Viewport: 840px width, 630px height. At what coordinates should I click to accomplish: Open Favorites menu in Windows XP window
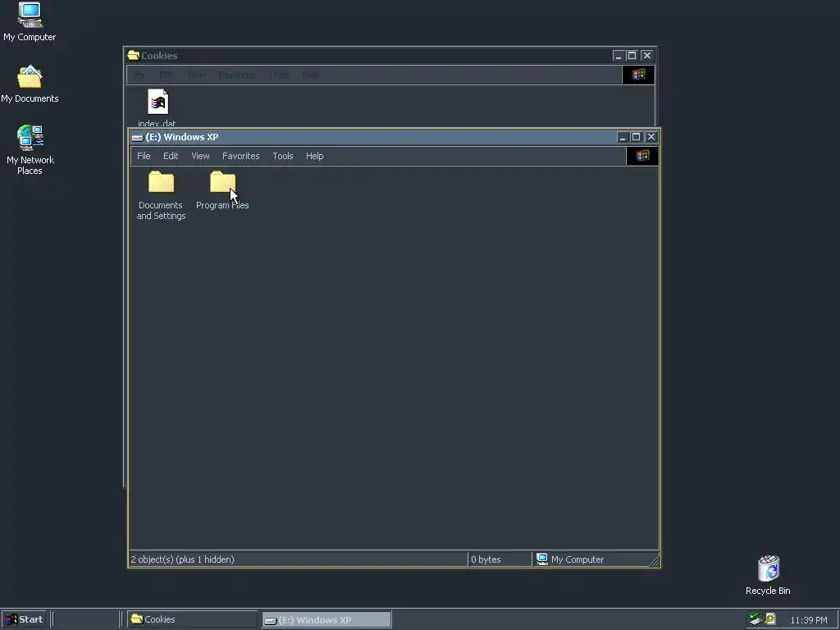pyautogui.click(x=240, y=156)
